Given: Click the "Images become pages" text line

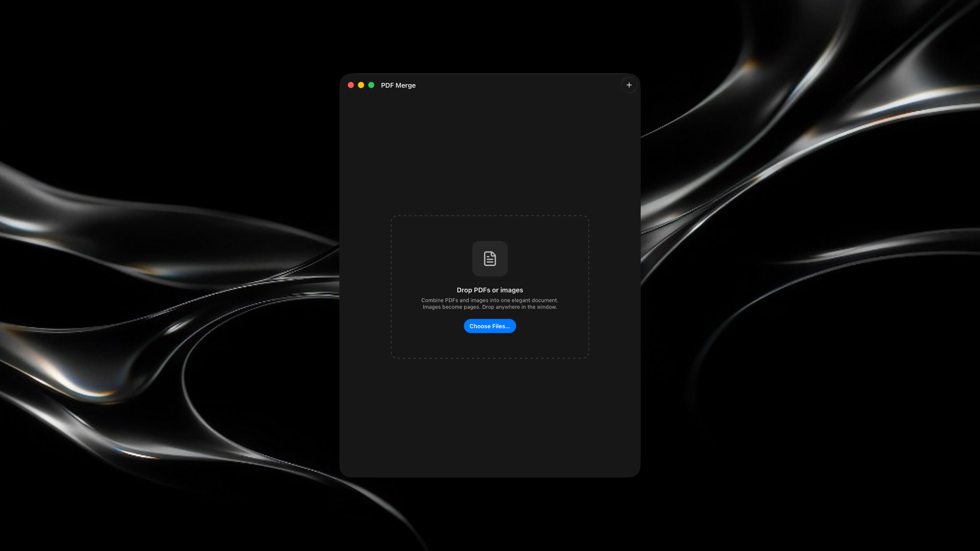Looking at the screenshot, I should point(490,307).
